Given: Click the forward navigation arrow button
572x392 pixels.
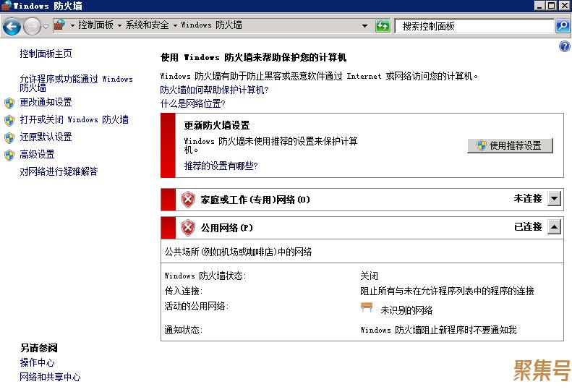Looking at the screenshot, I should click(32, 27).
